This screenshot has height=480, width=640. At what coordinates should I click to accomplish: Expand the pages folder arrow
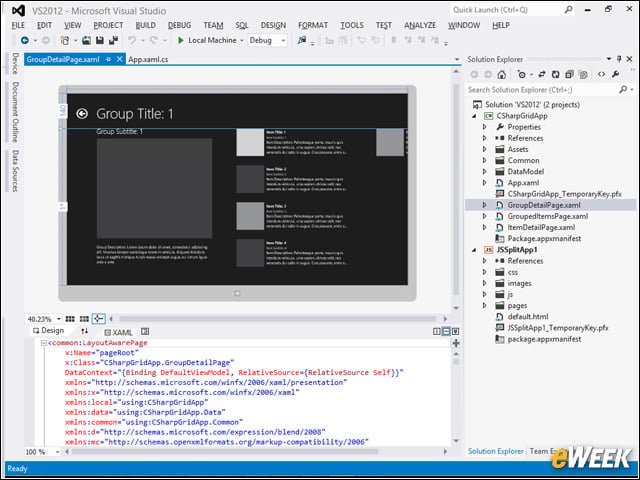pyautogui.click(x=484, y=306)
